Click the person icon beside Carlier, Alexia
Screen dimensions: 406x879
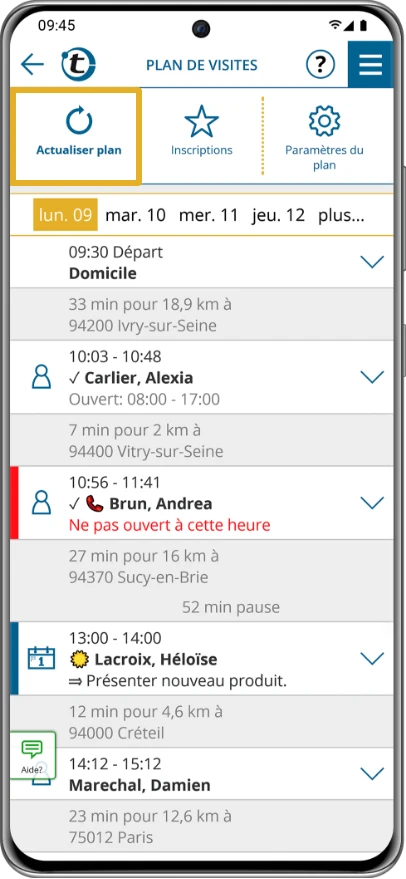click(41, 377)
